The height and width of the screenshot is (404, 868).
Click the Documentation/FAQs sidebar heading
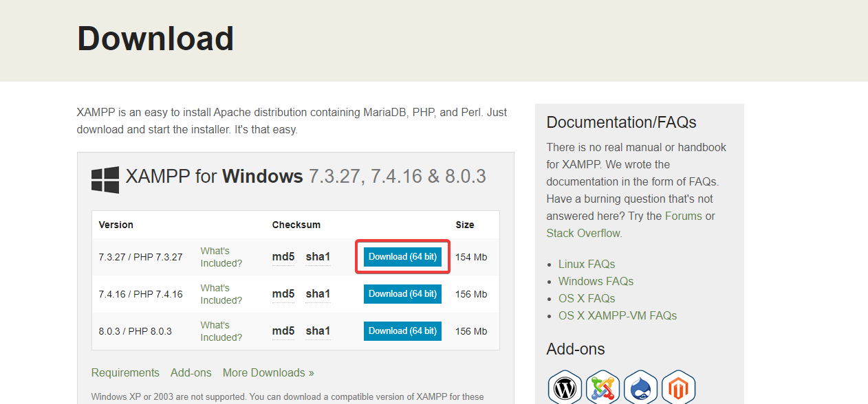click(622, 122)
